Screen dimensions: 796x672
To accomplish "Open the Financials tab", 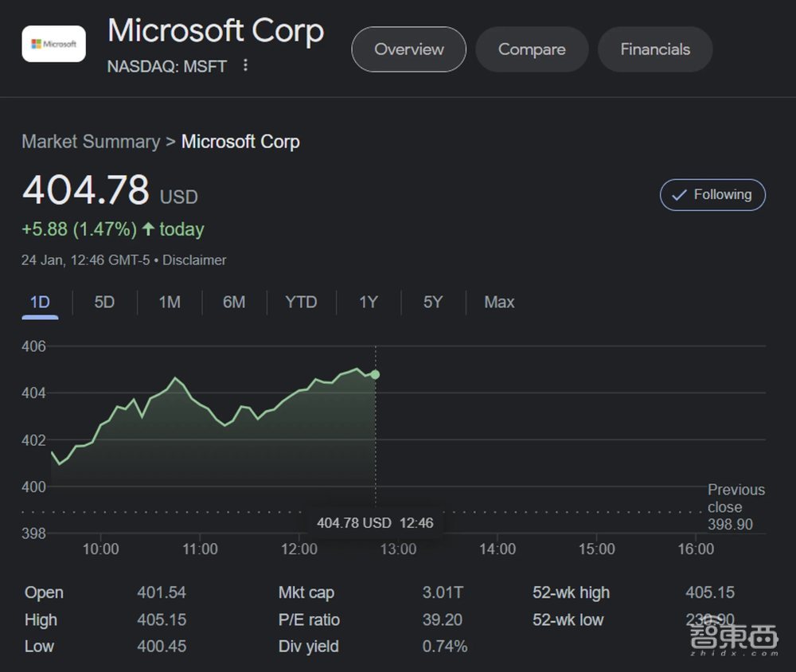I will pyautogui.click(x=655, y=49).
